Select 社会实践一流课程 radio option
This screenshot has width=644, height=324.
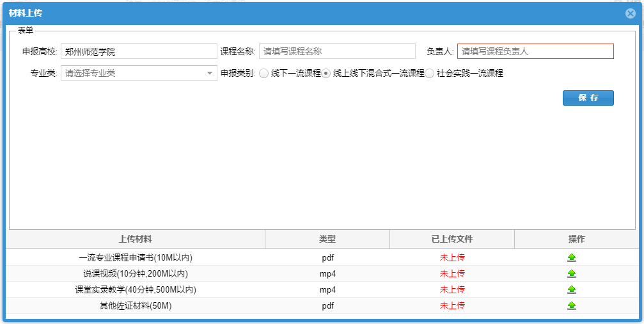[x=430, y=74]
